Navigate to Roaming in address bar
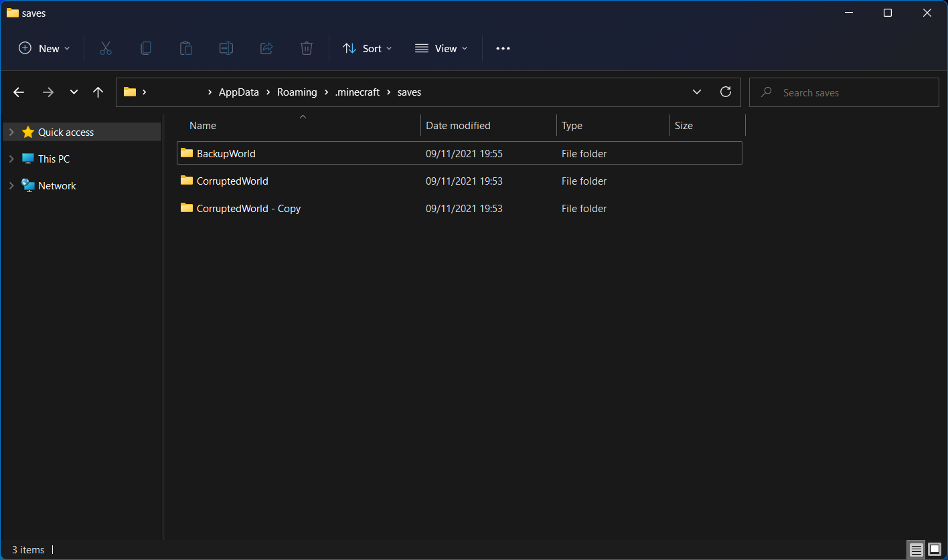Screen dimensions: 948x560 pyautogui.click(x=297, y=92)
